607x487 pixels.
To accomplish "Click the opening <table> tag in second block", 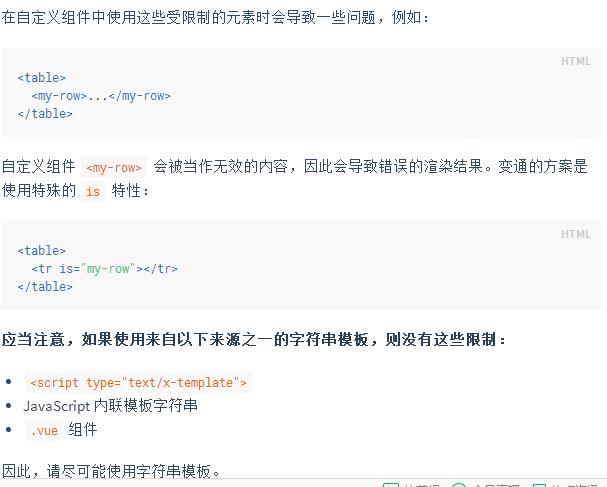I will [42, 251].
